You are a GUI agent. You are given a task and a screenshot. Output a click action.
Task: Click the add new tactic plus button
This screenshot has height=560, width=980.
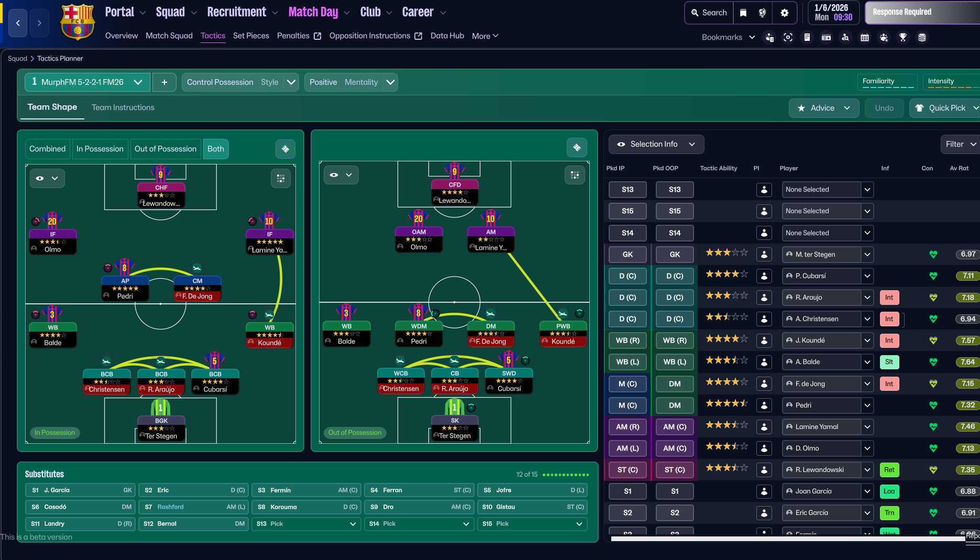[164, 82]
